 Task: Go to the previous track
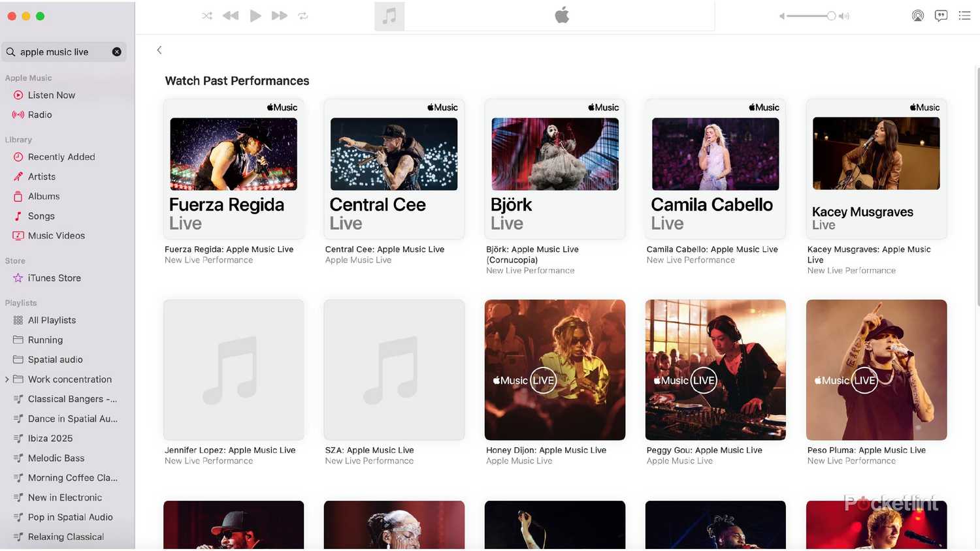231,16
